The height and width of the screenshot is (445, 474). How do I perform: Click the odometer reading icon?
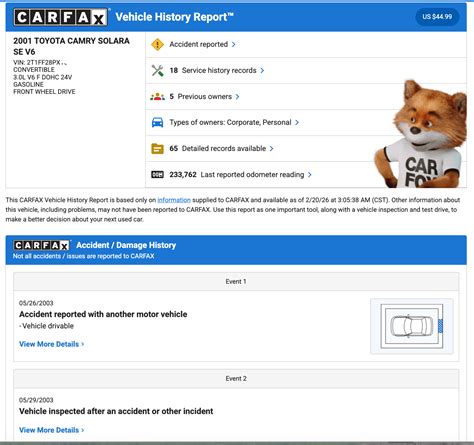click(157, 174)
